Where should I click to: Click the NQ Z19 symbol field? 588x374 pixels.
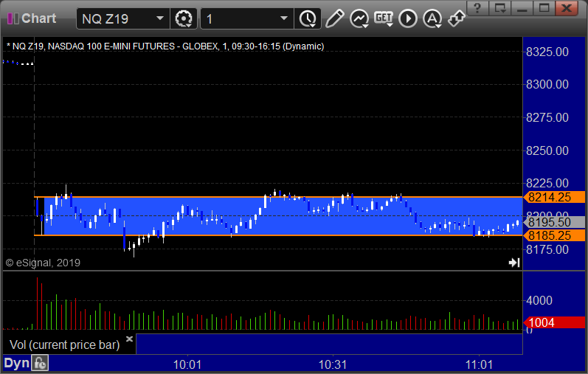coord(123,18)
